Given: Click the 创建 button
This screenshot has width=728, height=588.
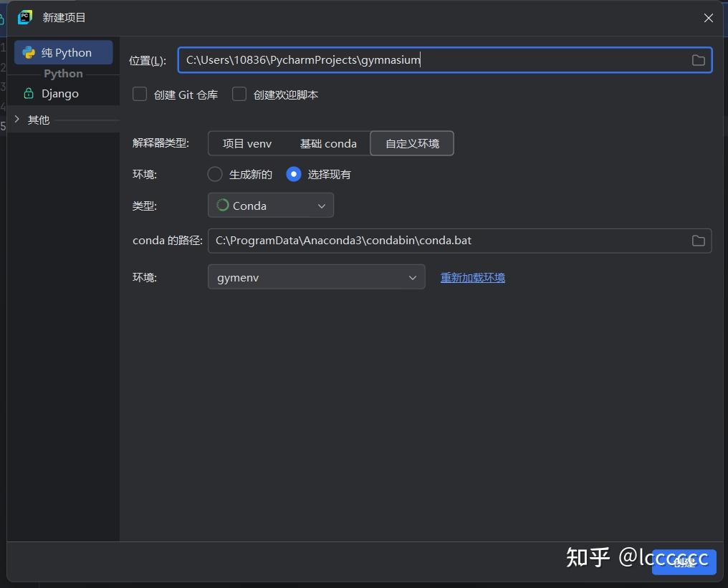Looking at the screenshot, I should tap(684, 562).
